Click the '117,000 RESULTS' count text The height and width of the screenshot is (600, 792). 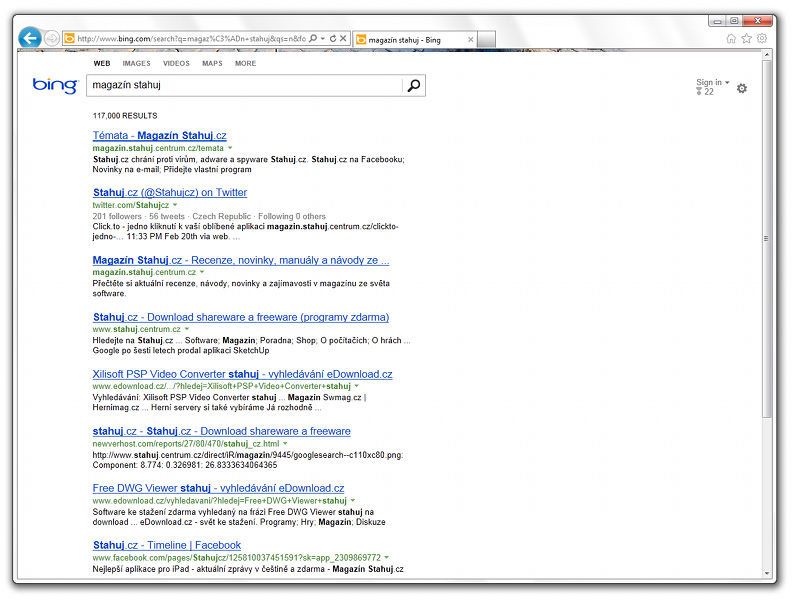pos(125,116)
